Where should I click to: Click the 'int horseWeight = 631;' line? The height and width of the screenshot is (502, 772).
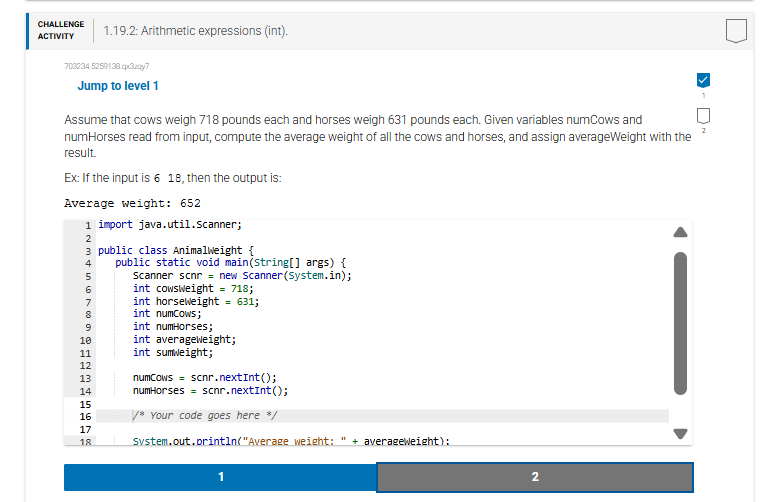(196, 301)
